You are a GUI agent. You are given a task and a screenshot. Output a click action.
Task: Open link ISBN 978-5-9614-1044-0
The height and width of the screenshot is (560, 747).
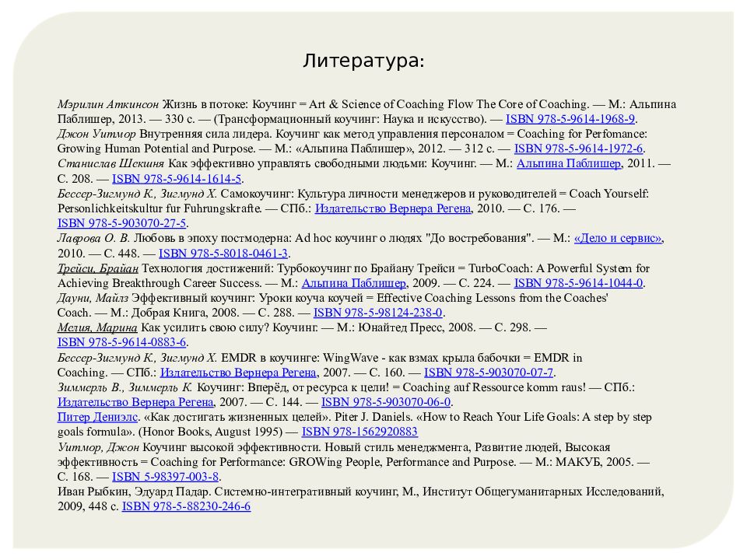tap(578, 283)
